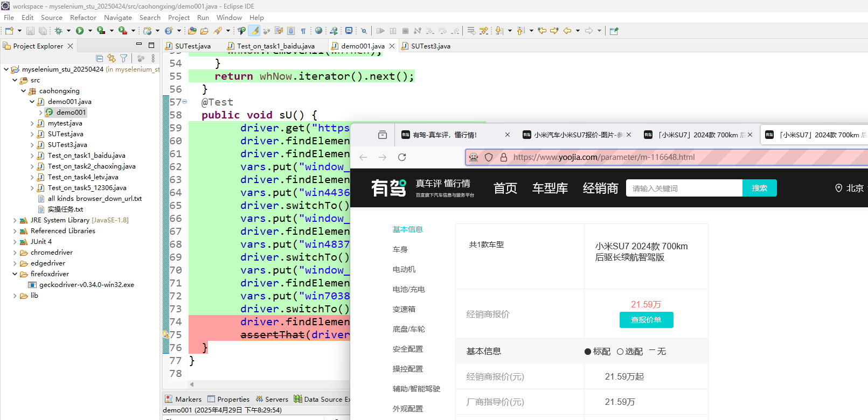Toggle Mark Occurrences highlighter icon
Image resolution: width=868 pixels, height=420 pixels.
[x=254, y=31]
